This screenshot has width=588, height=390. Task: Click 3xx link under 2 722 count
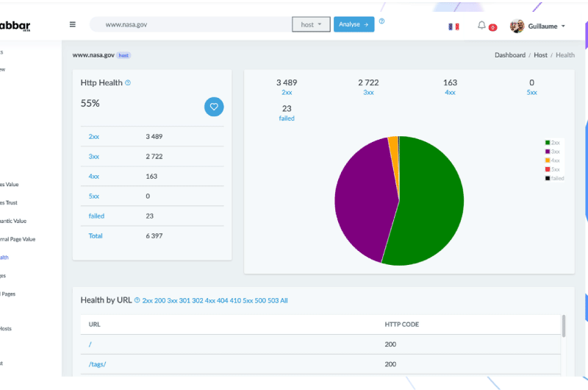click(368, 92)
